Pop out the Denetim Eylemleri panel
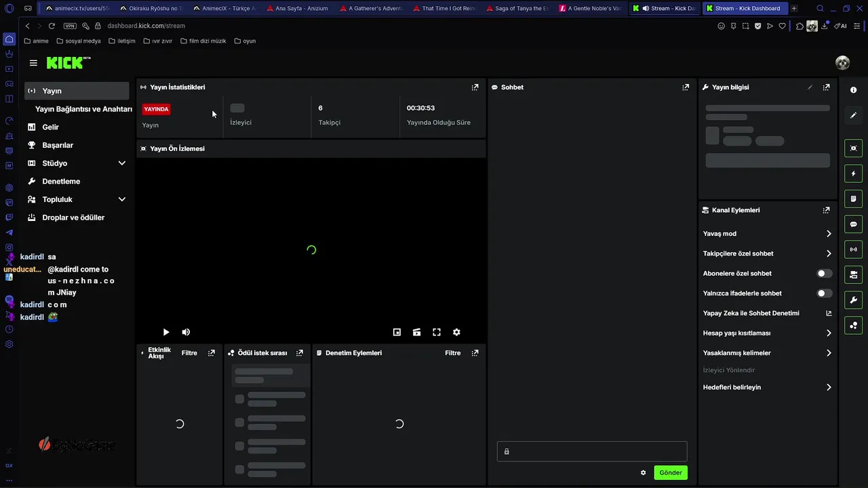 click(475, 353)
